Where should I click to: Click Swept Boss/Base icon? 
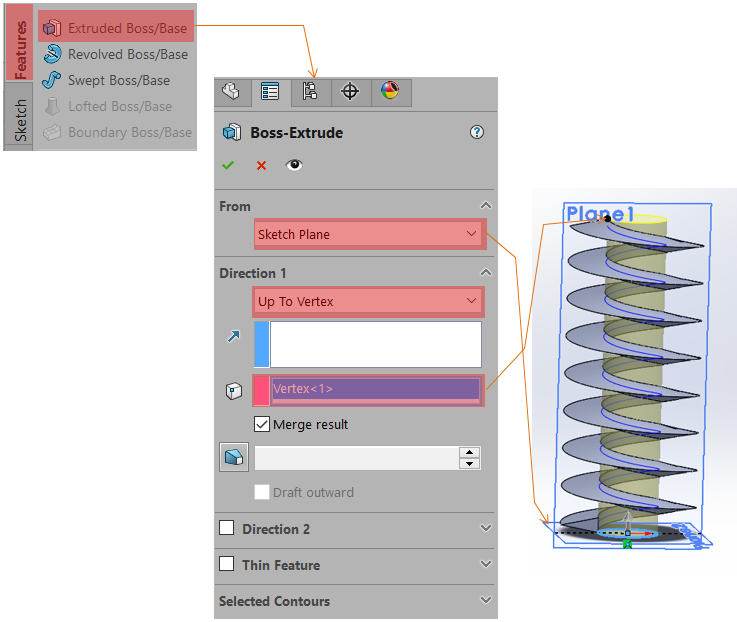click(52, 80)
